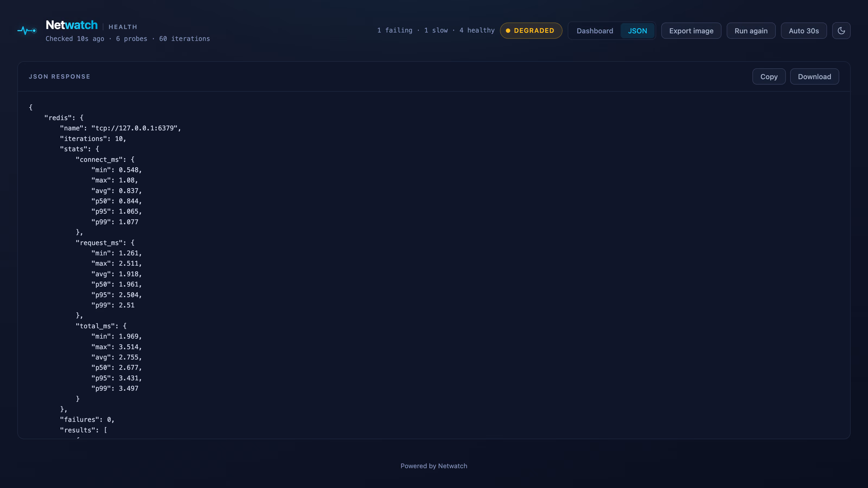Click 'Checked 10s ago · 6 probes · 60 iterations' text

pyautogui.click(x=128, y=39)
